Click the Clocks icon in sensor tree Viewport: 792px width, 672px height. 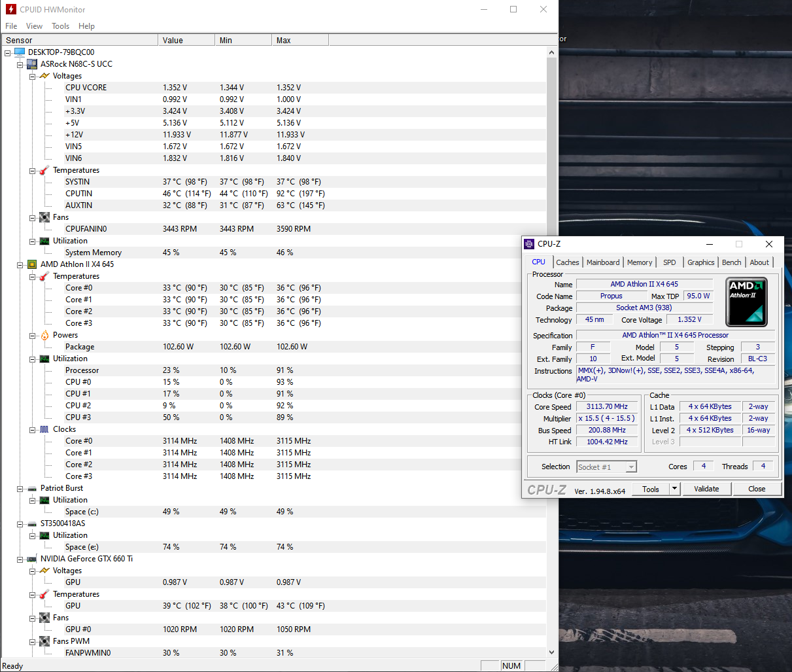click(x=44, y=429)
